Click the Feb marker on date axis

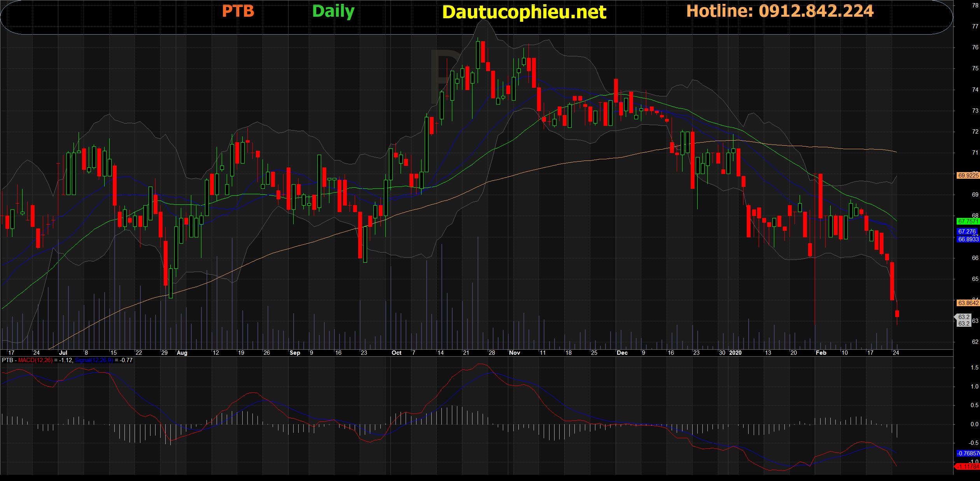(x=821, y=353)
